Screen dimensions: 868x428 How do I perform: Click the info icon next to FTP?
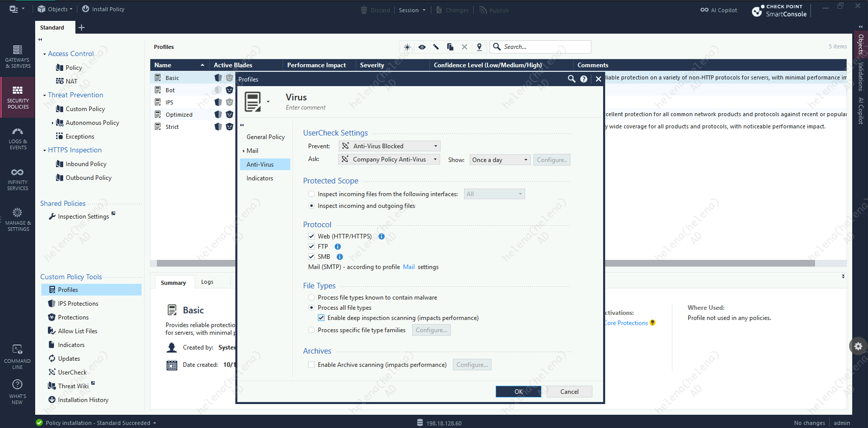pos(338,247)
